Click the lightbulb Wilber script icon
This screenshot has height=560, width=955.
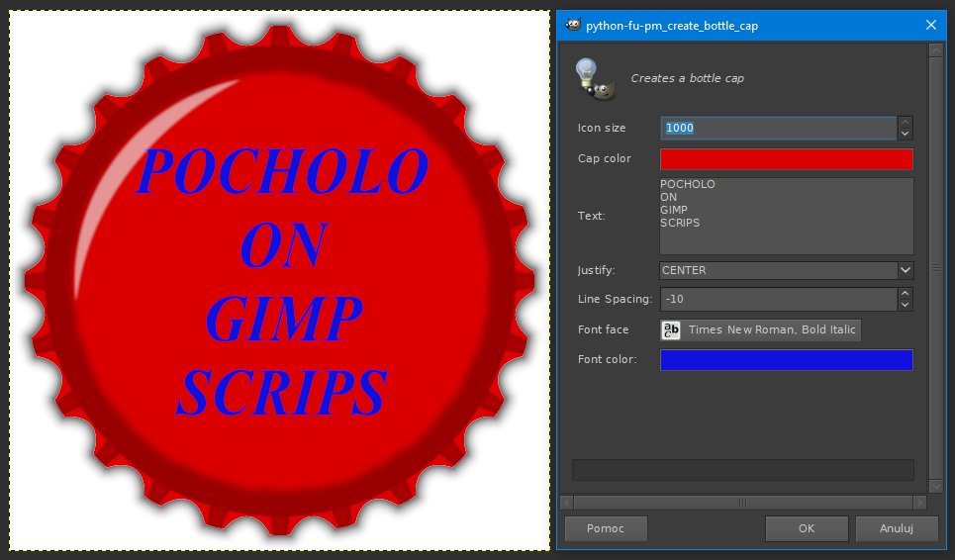coord(595,79)
